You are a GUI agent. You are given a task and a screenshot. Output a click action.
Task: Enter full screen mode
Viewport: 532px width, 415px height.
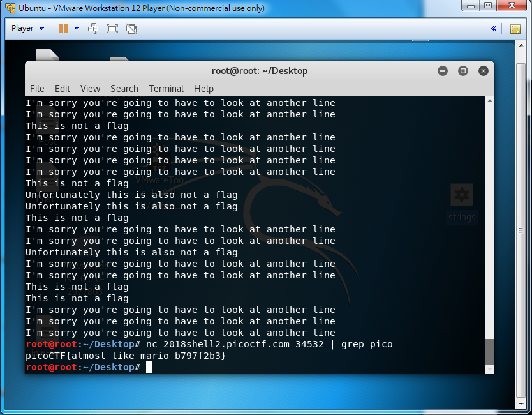click(112, 29)
